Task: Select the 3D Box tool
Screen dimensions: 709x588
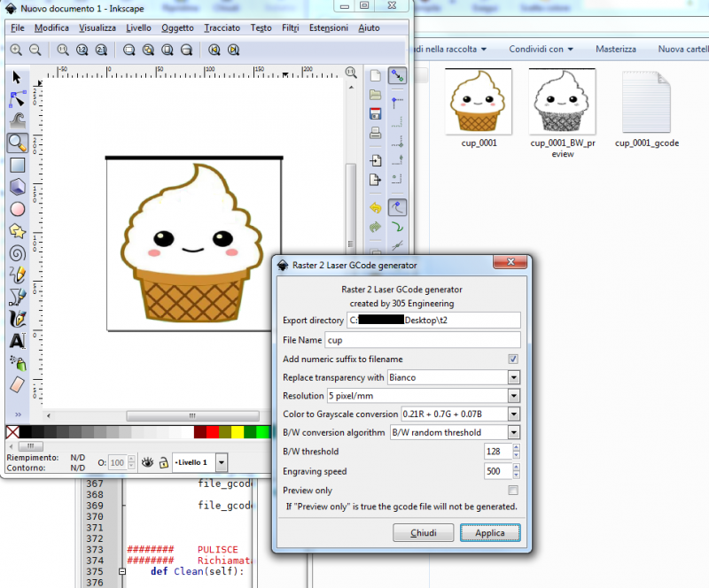Action: coord(17,187)
